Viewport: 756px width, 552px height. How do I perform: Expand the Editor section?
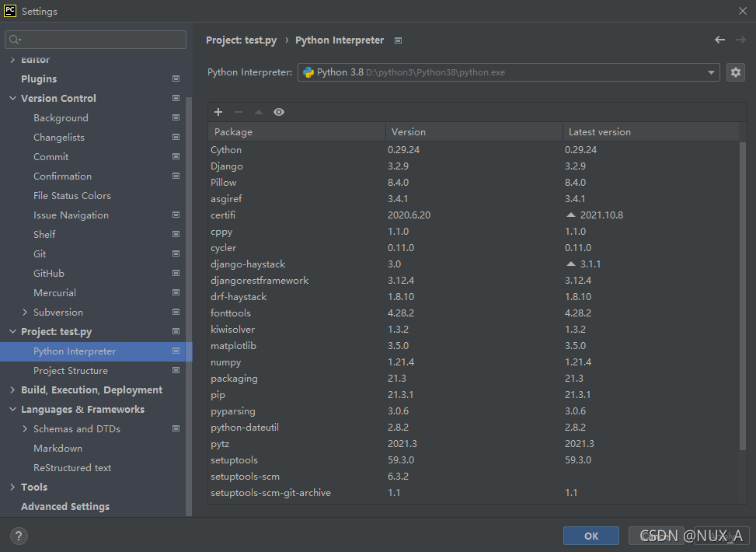12,59
